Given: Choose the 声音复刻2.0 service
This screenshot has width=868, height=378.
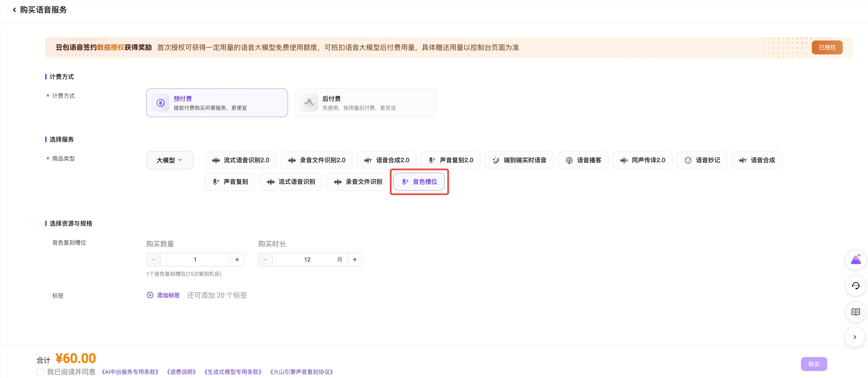Looking at the screenshot, I should click(450, 160).
